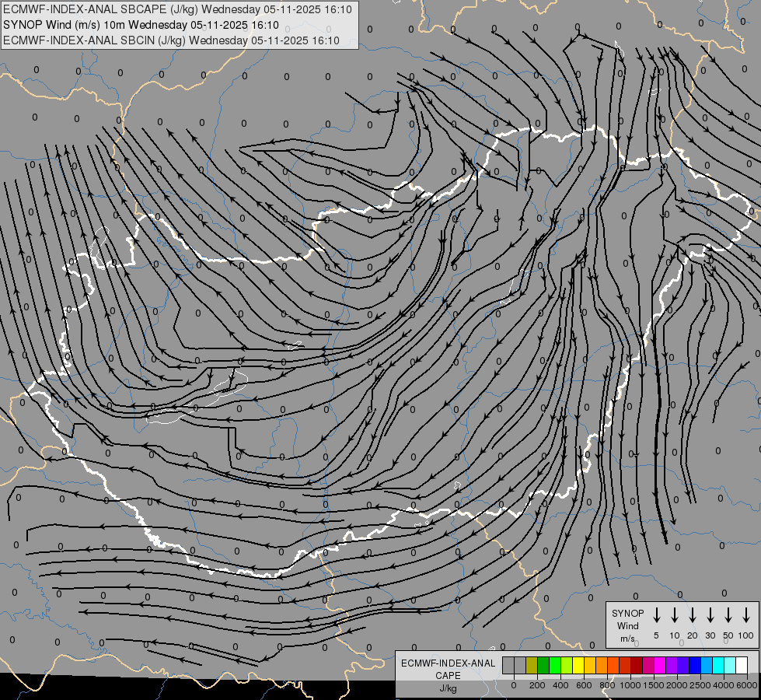The height and width of the screenshot is (700, 761).
Task: Click the ECMWF-INDEX-ANAL legend title
Action: coord(448,663)
